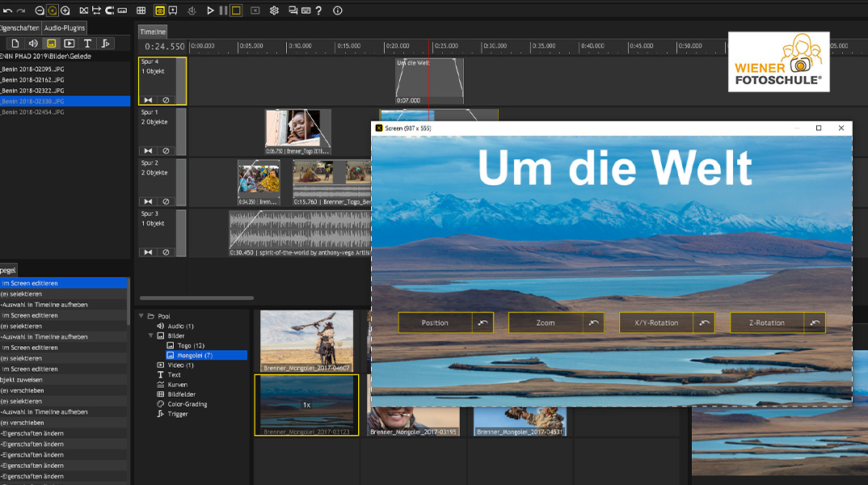Toggle the Spur 3 circle-slash mute button
Image resolution: width=868 pixels, height=485 pixels.
pyautogui.click(x=166, y=252)
